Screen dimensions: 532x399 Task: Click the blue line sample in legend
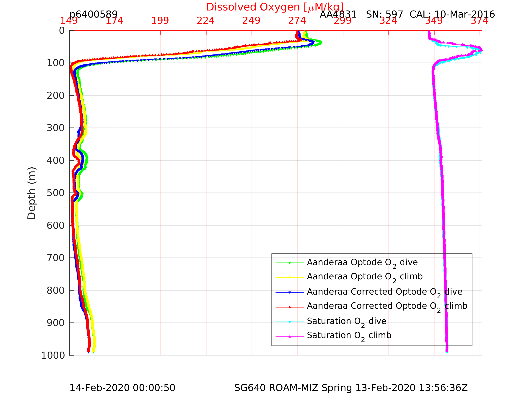[290, 293]
